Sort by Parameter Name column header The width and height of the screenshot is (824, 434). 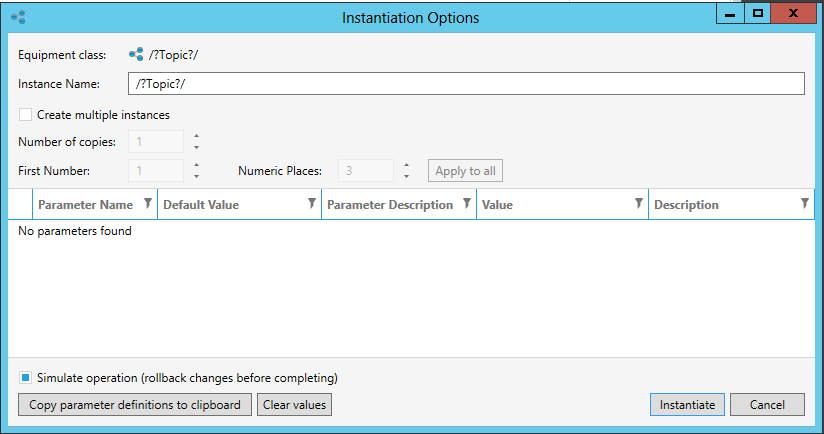pos(85,205)
